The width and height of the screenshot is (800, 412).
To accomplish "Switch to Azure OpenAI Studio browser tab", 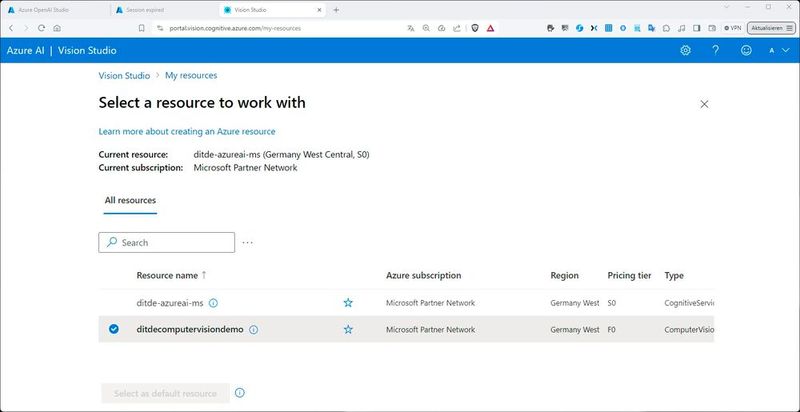I will tap(54, 10).
